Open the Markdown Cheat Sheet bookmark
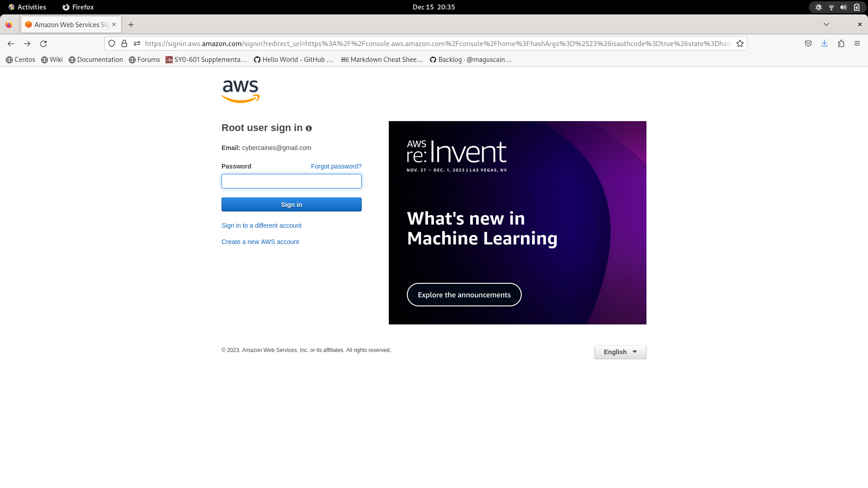 click(382, 60)
